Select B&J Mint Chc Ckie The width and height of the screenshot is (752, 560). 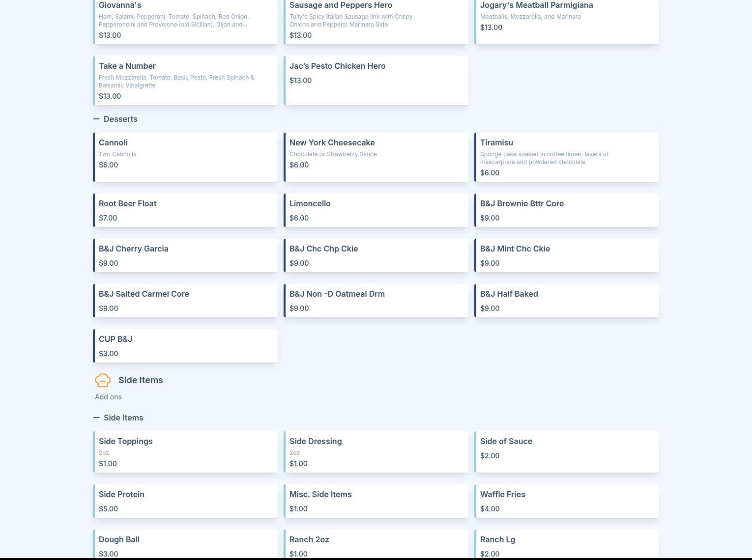click(567, 255)
